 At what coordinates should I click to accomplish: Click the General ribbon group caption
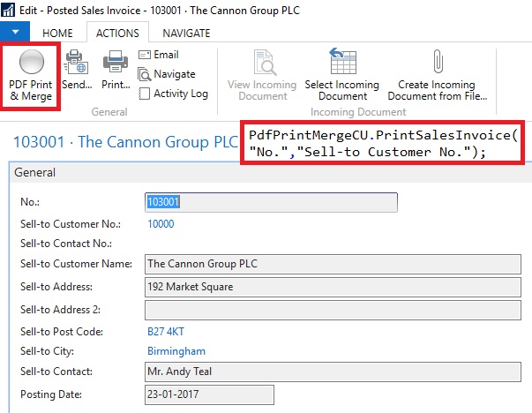point(109,112)
